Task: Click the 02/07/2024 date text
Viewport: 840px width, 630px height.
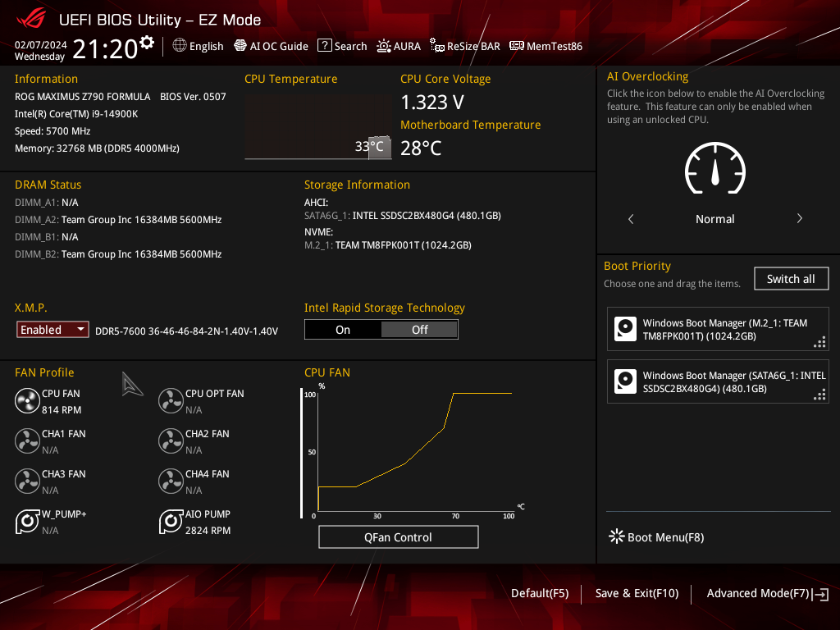Action: click(41, 44)
